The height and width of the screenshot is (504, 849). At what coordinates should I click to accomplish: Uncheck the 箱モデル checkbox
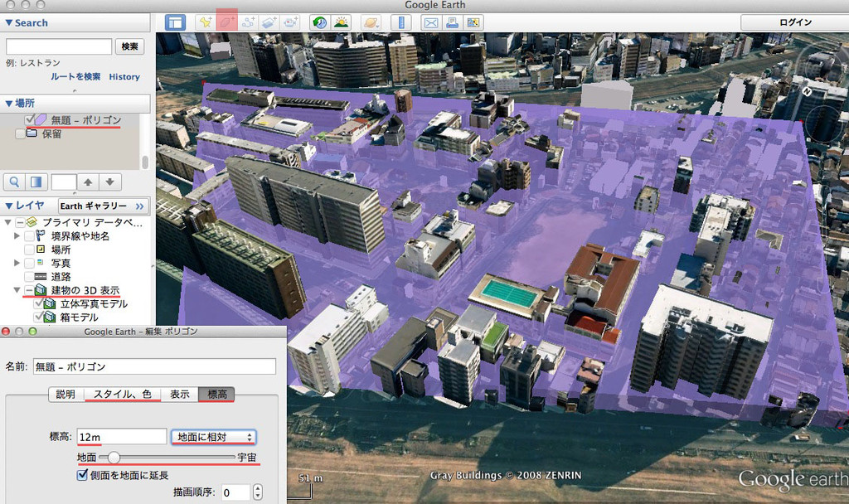(x=38, y=317)
